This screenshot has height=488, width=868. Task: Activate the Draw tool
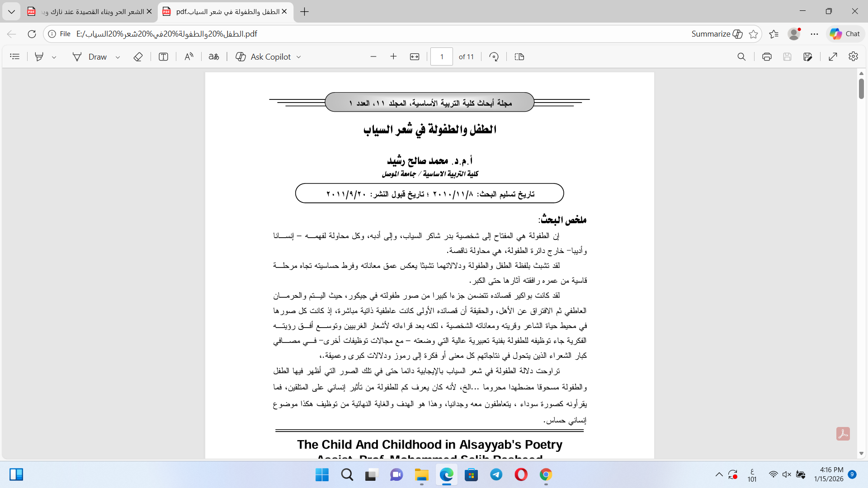(90, 56)
